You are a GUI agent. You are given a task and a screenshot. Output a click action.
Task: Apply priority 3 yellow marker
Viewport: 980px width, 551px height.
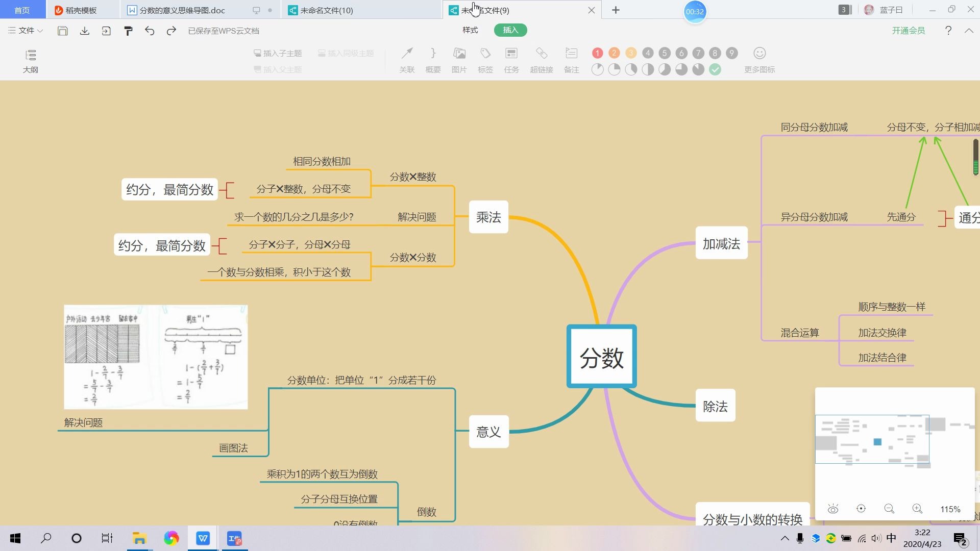point(631,53)
